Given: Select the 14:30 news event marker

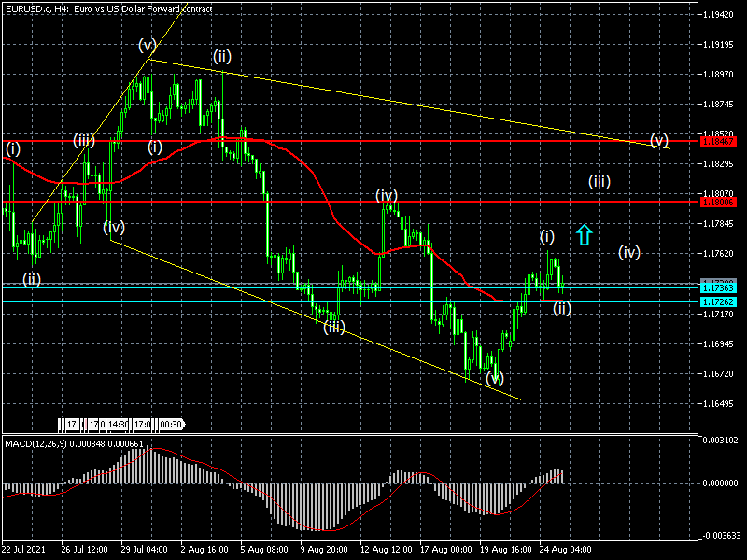Looking at the screenshot, I should pos(119,424).
